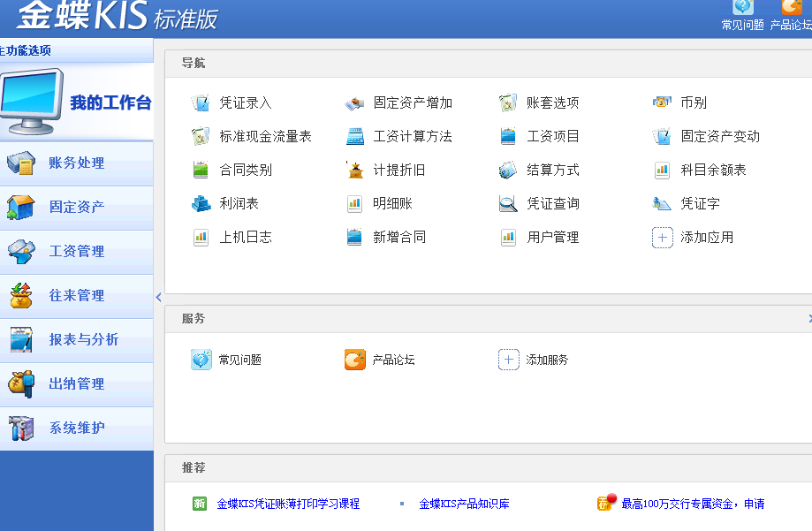Click the 荐 recommendation badge icon

(x=606, y=502)
